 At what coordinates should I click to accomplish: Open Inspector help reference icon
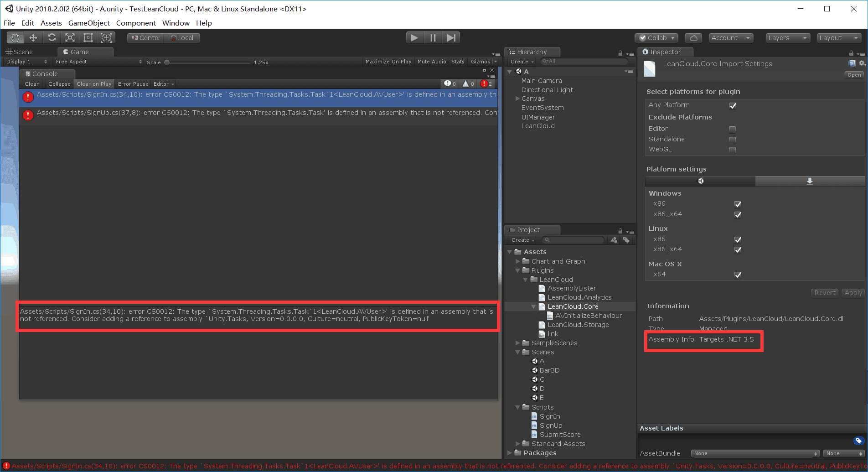tap(852, 64)
